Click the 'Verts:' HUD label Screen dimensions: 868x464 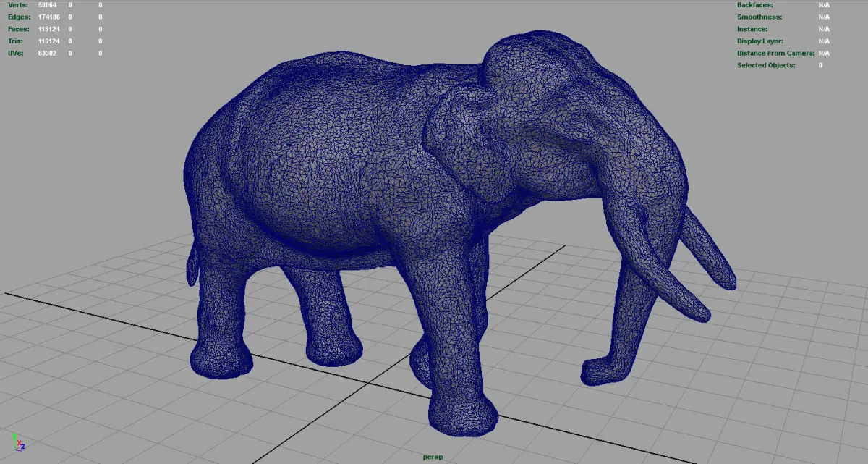[x=17, y=5]
